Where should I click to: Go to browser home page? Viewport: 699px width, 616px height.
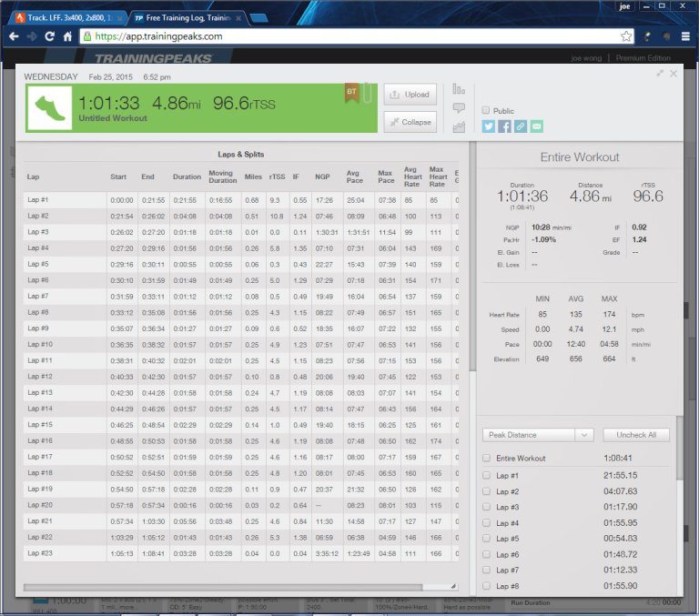click(67, 36)
